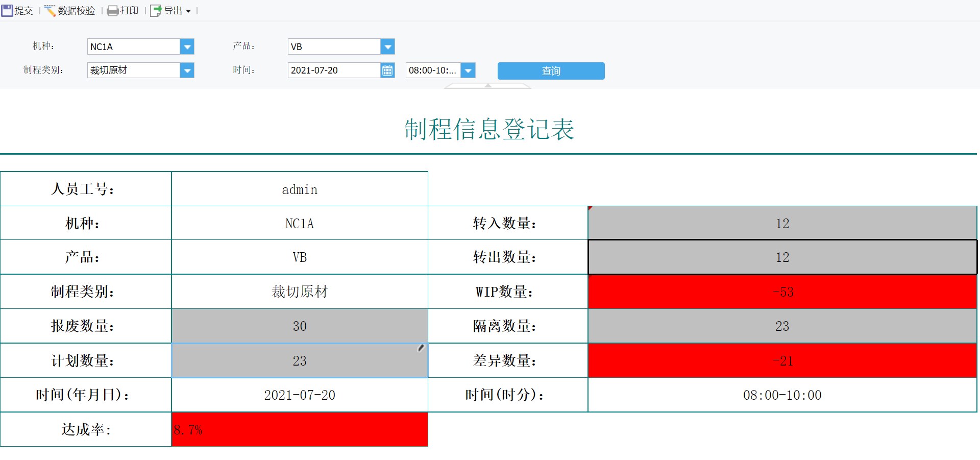Click the 提交 submit button
980x460 pixels.
pyautogui.click(x=17, y=11)
